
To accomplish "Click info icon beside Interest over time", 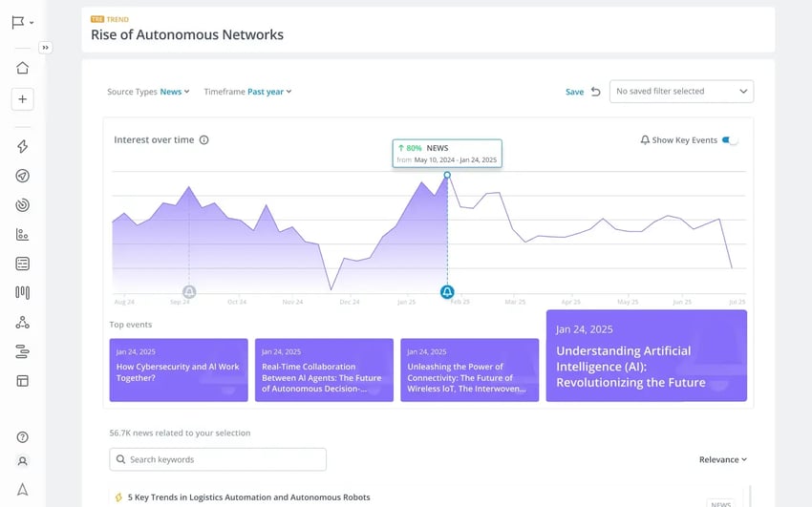I will (x=204, y=139).
